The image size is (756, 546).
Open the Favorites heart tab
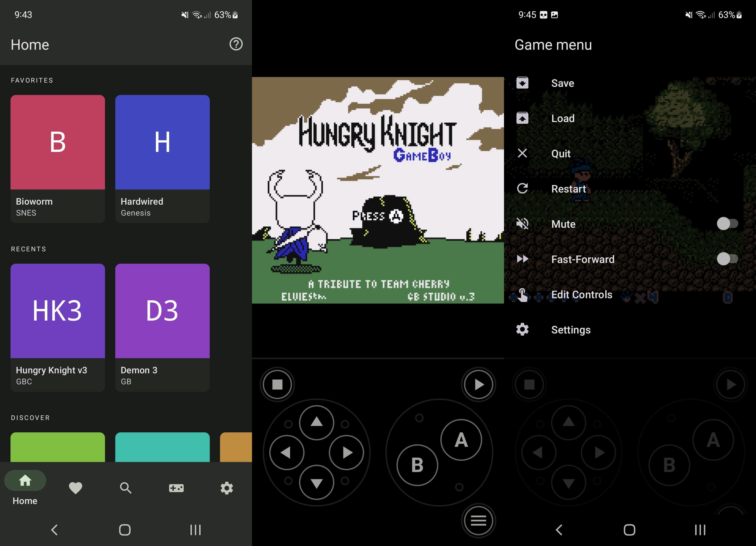coord(75,488)
